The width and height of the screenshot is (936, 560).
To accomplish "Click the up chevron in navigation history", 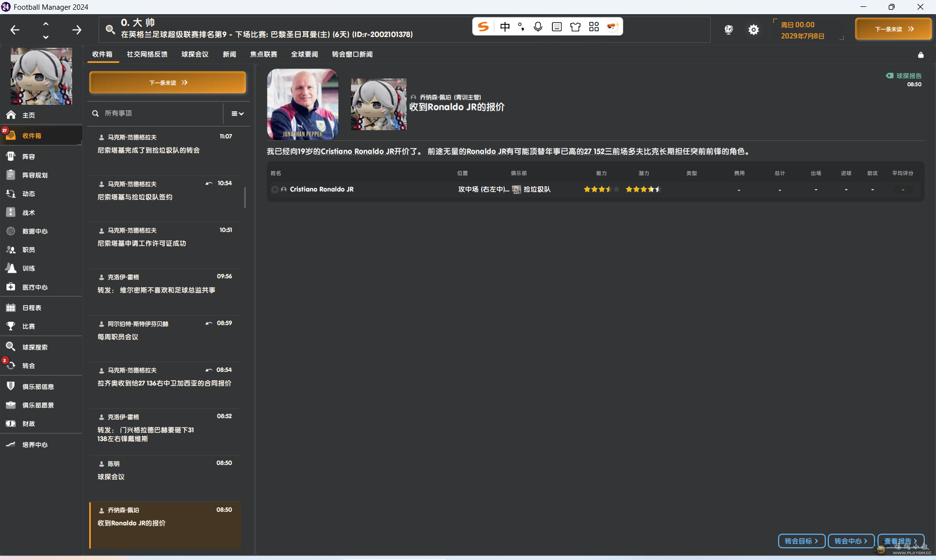I will click(46, 23).
